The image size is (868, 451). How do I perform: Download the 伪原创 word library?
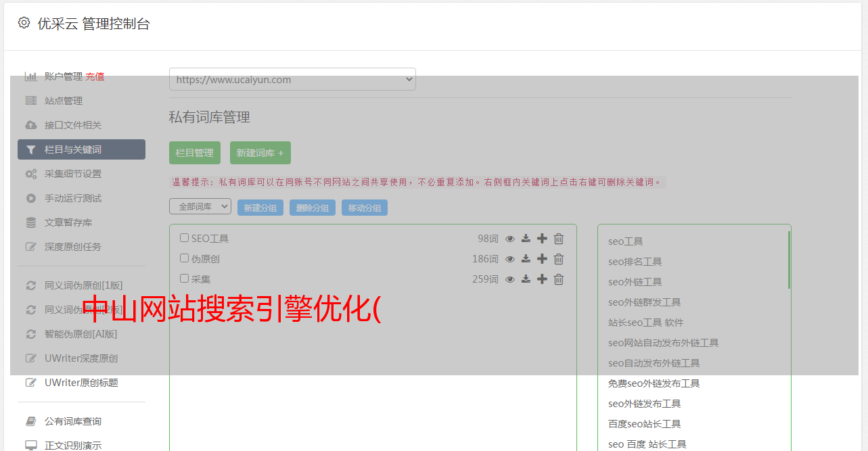point(526,259)
